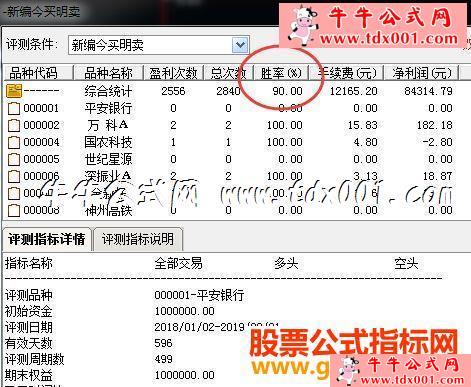
Task: Select the 综合统计 name cell
Action: [x=108, y=91]
